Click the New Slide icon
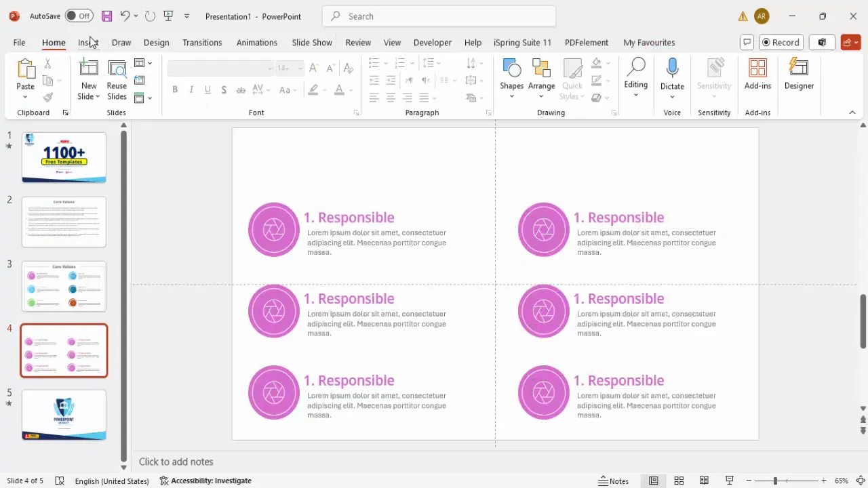 (89, 69)
